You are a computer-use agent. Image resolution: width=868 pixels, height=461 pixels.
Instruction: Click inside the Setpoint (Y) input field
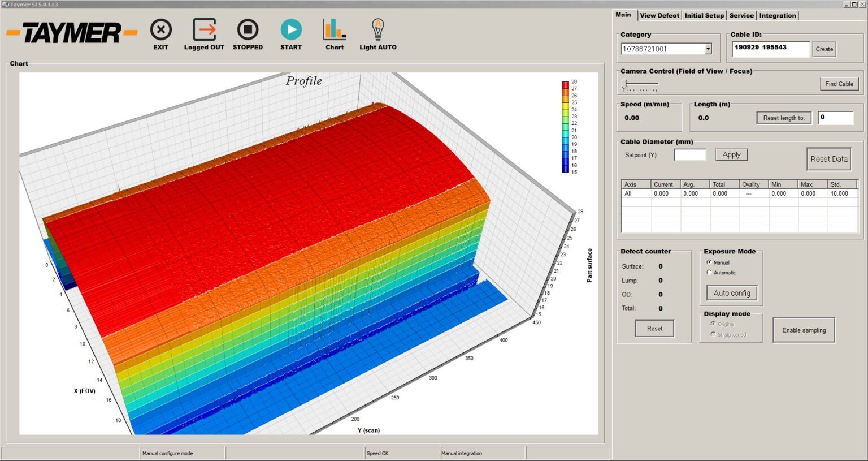(x=689, y=154)
